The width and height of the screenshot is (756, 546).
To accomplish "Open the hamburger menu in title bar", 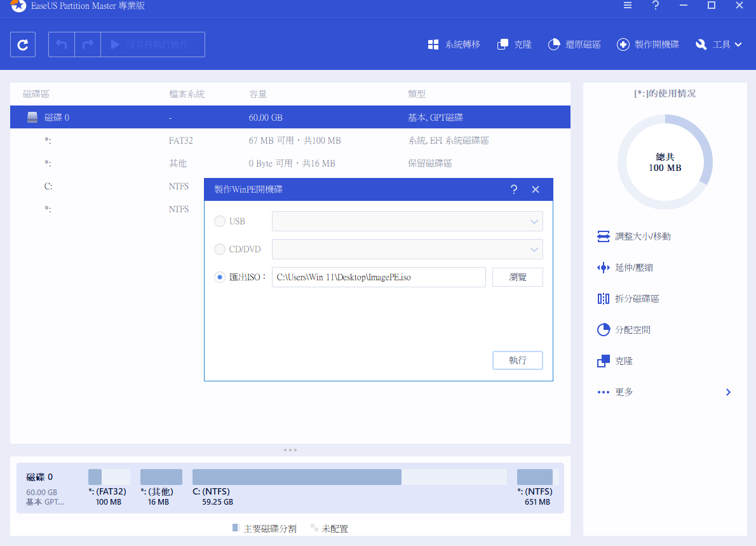I will point(627,5).
